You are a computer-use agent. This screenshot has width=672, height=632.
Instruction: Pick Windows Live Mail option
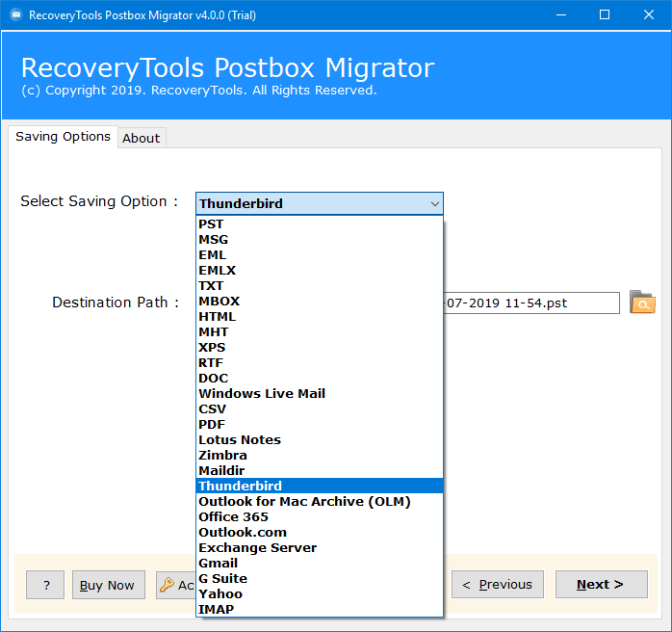[x=262, y=394]
